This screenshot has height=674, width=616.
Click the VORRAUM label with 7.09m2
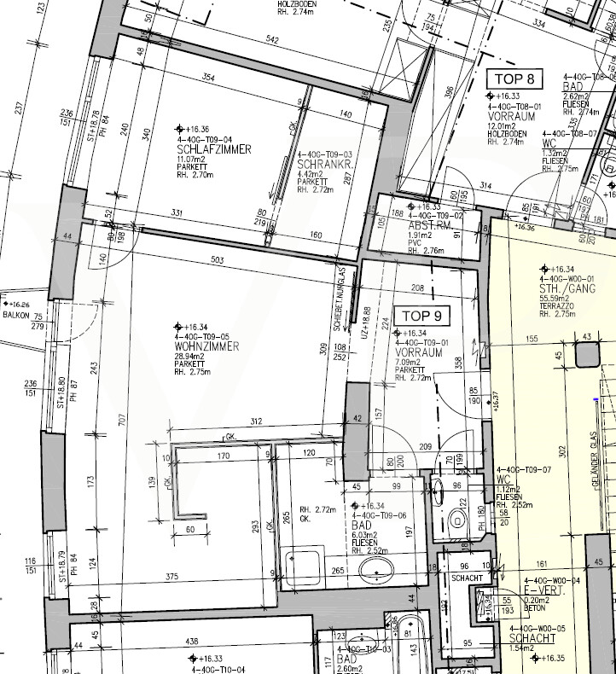(418, 352)
